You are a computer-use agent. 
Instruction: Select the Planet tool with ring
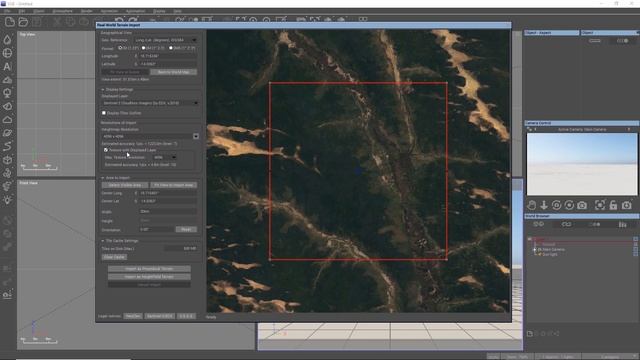tap(7, 133)
